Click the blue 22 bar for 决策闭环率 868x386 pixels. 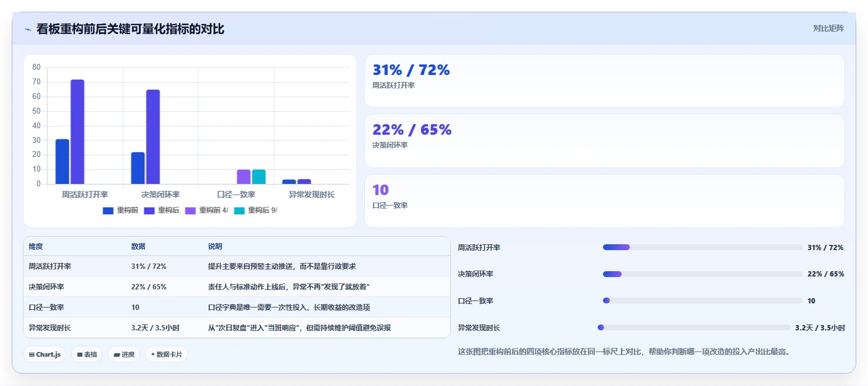[x=138, y=168]
